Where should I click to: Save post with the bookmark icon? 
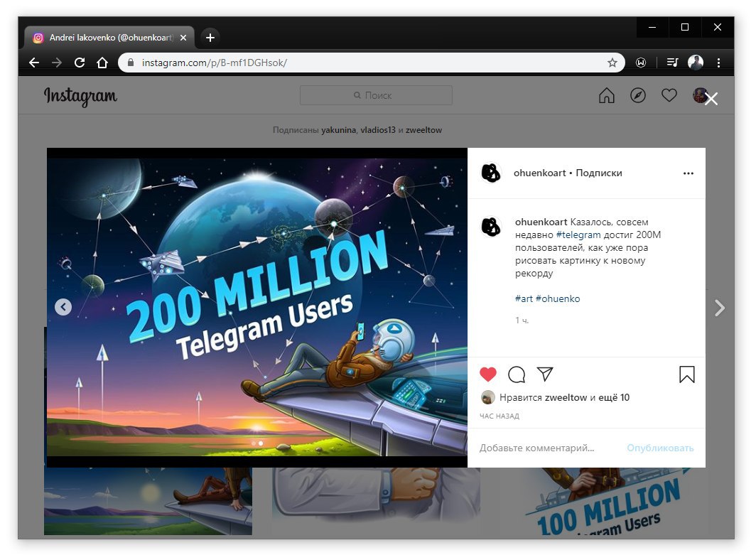point(687,375)
